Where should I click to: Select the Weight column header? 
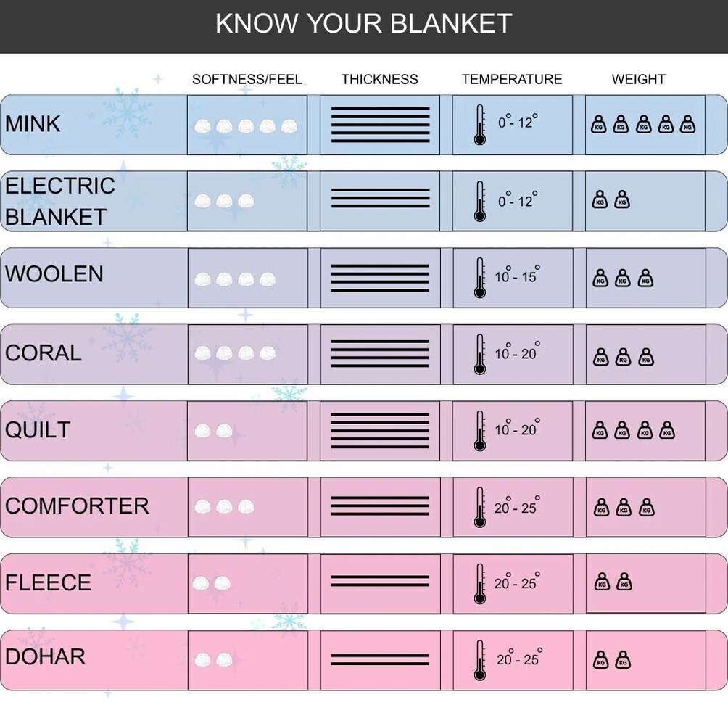point(639,79)
